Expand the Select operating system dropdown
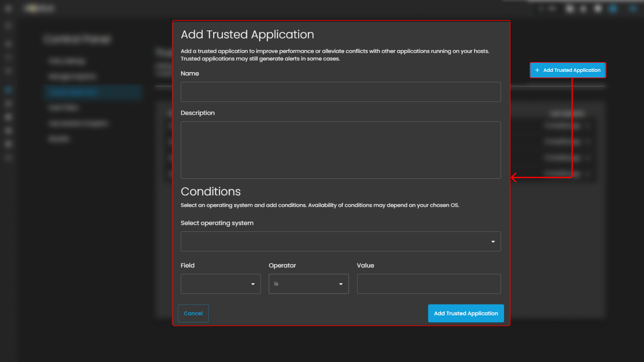This screenshot has height=362, width=644. pyautogui.click(x=340, y=242)
